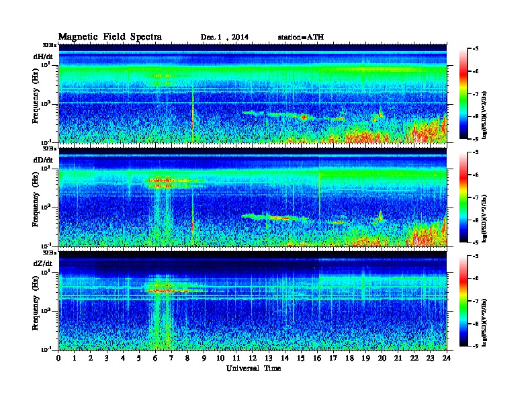This screenshot has height=411, width=532.
Task: Click the "-5" tick of dZ/dt color scale
Action: (476, 256)
